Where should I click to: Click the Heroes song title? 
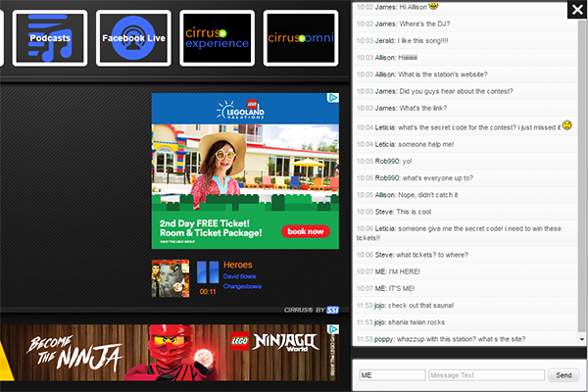click(238, 265)
